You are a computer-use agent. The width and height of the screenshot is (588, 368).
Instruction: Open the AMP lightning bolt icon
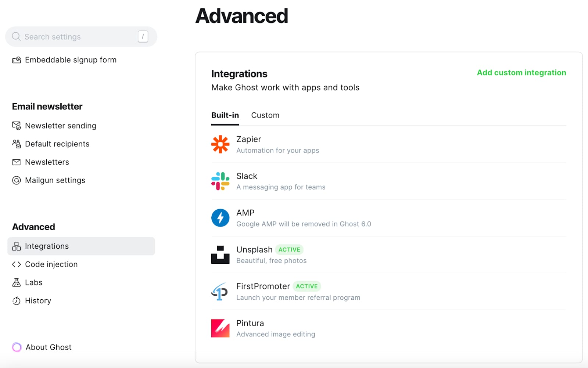(220, 218)
